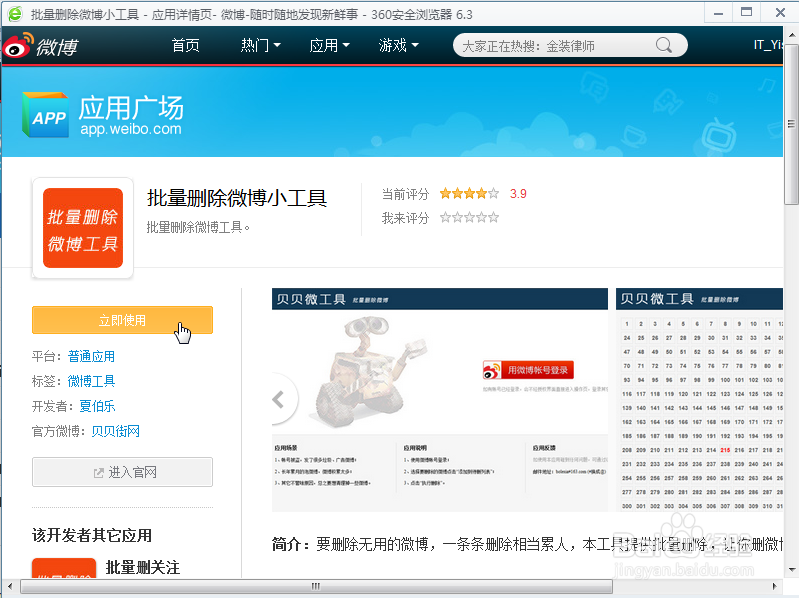Click the 360 browser logo icon
The height and width of the screenshot is (598, 799).
click(x=15, y=14)
